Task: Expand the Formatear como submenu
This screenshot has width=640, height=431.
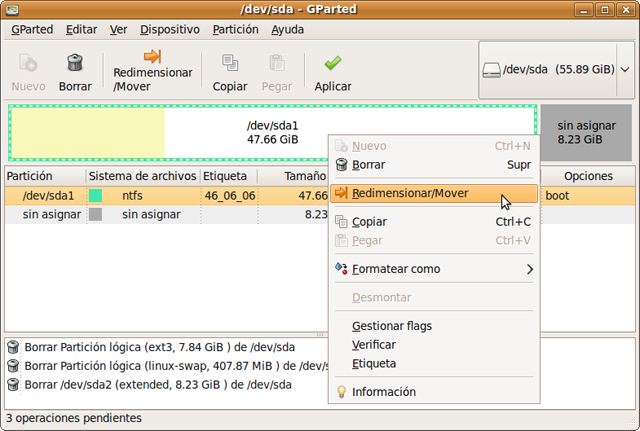Action: 434,269
